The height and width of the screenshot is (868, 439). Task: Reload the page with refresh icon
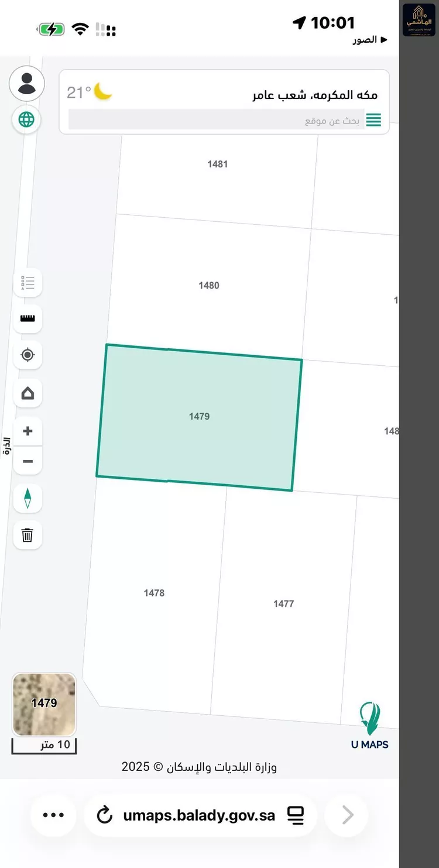104,815
